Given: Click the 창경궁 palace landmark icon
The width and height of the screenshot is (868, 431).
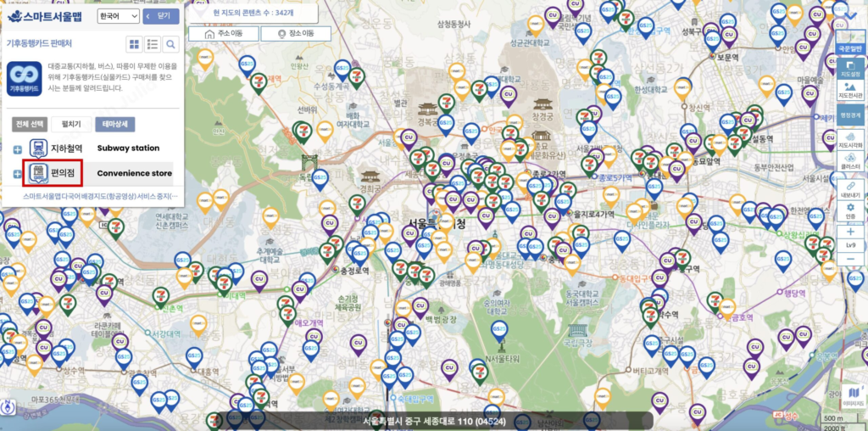Looking at the screenshot, I should tap(542, 104).
